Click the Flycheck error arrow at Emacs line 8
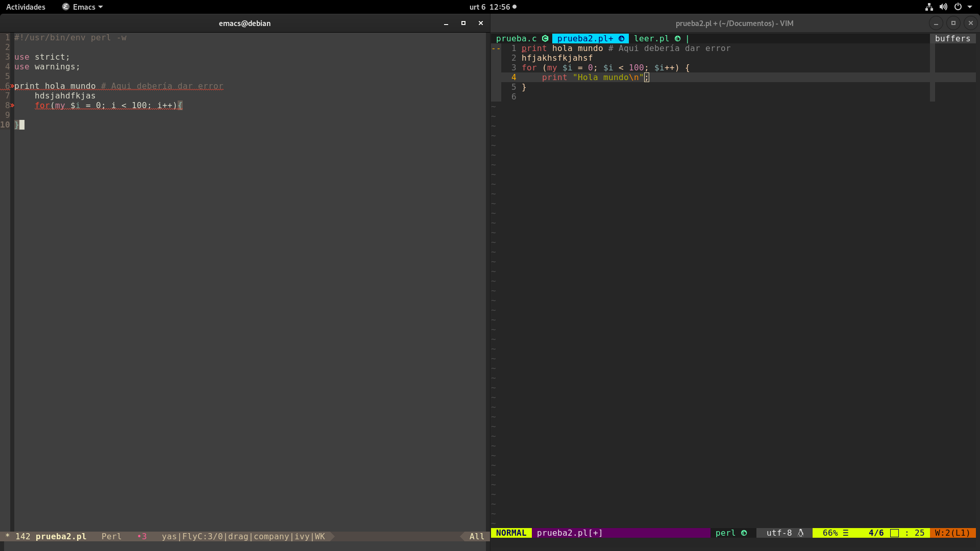This screenshot has height=551, width=980. pyautogui.click(x=12, y=105)
